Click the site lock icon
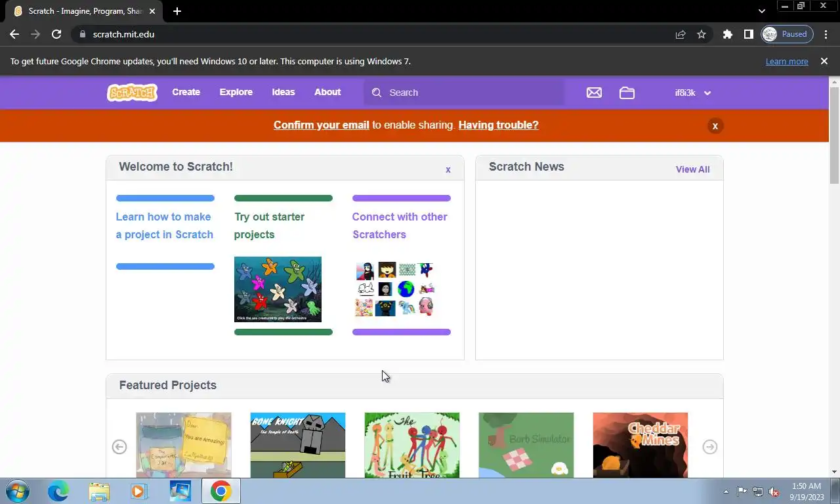The height and width of the screenshot is (504, 840). (82, 34)
